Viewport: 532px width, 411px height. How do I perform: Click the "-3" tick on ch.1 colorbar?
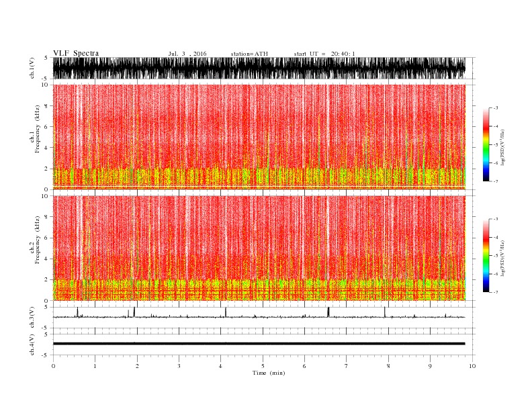click(496, 108)
